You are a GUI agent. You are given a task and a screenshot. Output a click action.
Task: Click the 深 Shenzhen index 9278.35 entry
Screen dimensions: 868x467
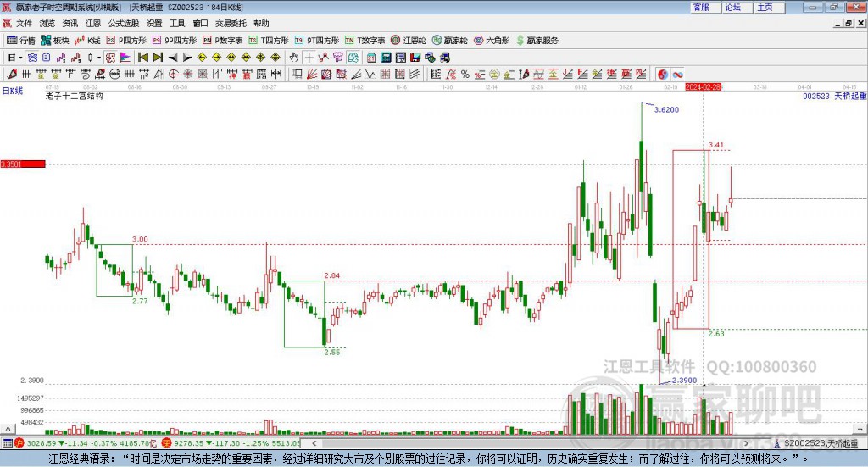click(231, 443)
